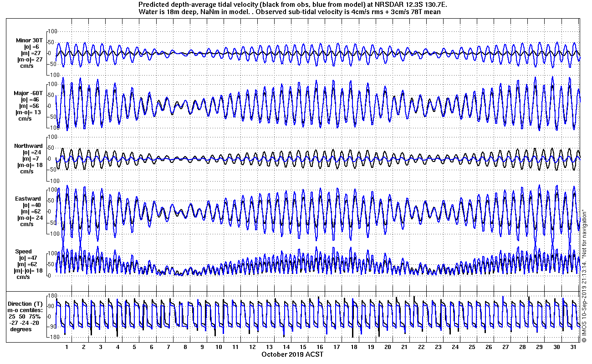
Task: Click '|m-o|= 24' value in Eastward panel
Action: click(x=29, y=218)
